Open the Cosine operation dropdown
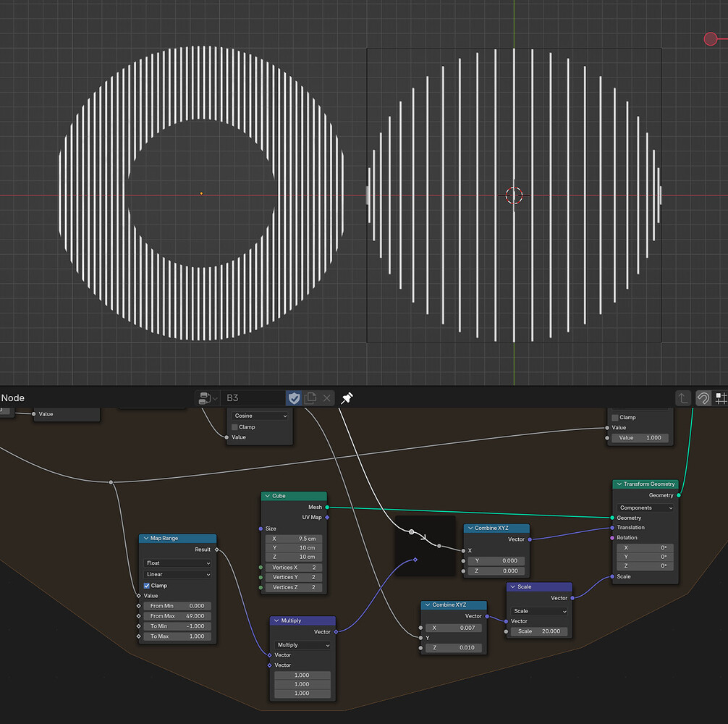 point(260,416)
